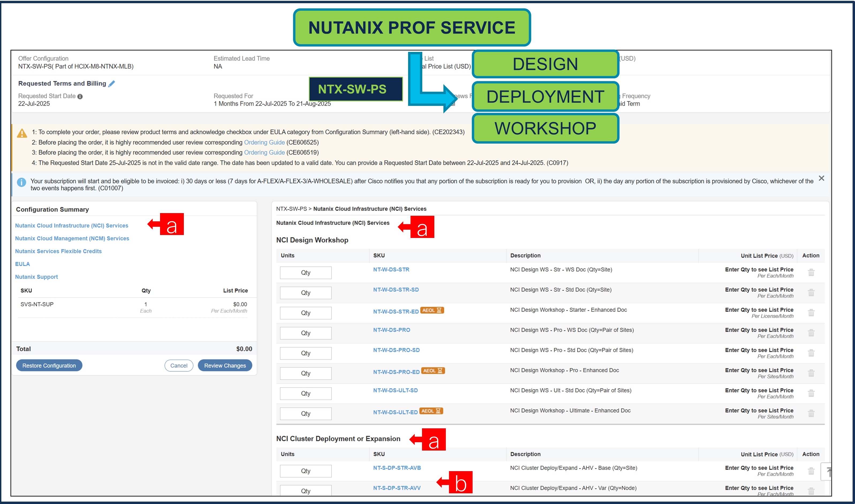This screenshot has width=855, height=504.
Task: Delete the NT-W-DS-STR-SD row
Action: point(811,293)
